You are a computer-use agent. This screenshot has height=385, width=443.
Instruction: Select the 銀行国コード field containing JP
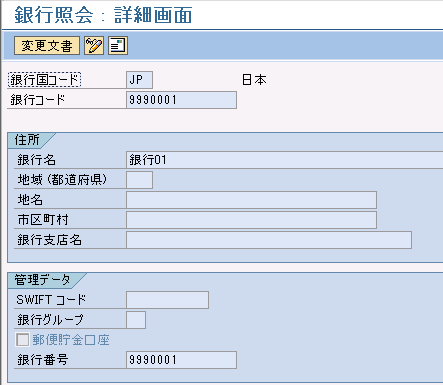[x=139, y=80]
